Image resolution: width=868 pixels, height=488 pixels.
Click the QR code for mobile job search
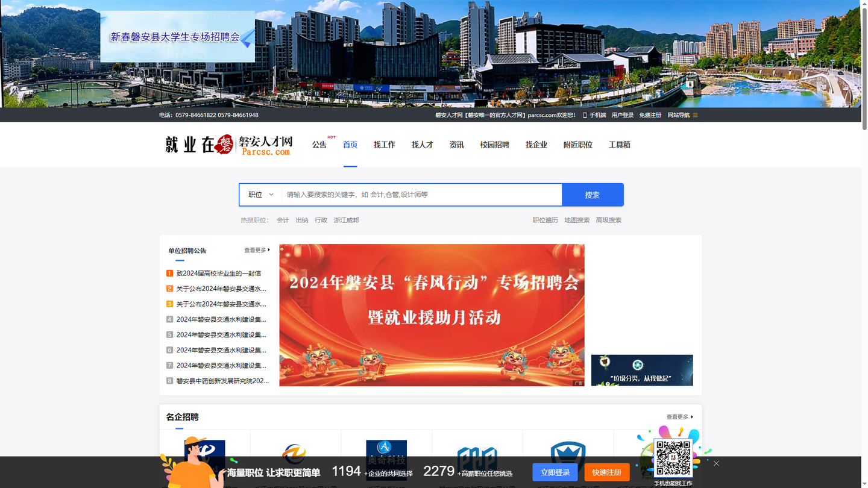coord(673,458)
